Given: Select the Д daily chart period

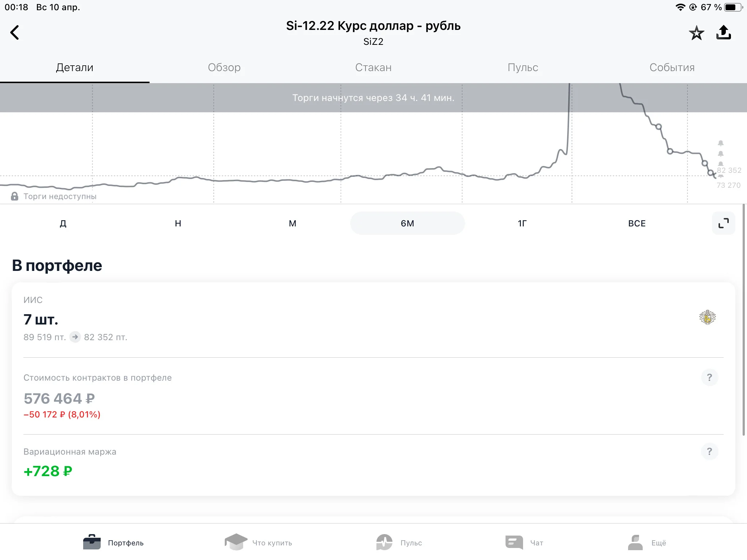Looking at the screenshot, I should 63,223.
